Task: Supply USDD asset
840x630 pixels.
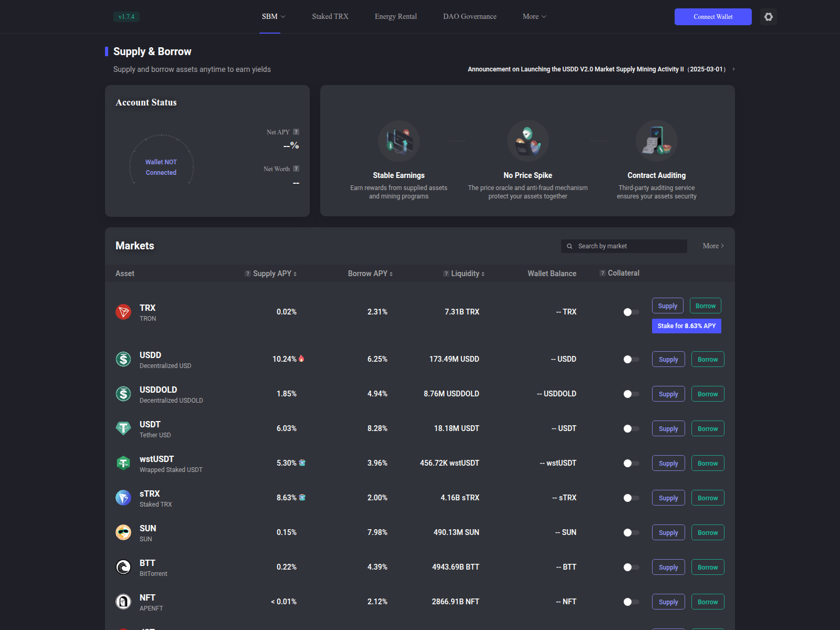Action: 668,360
